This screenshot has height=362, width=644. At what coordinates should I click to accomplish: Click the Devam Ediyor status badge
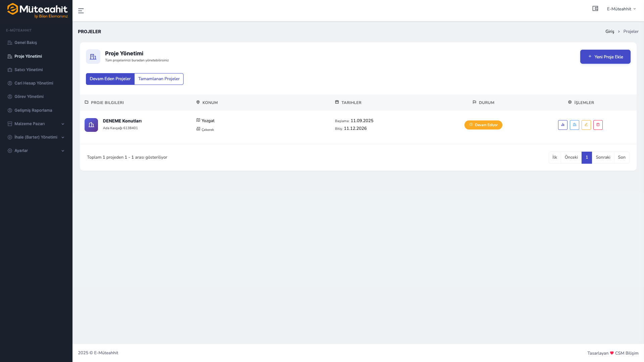(483, 125)
